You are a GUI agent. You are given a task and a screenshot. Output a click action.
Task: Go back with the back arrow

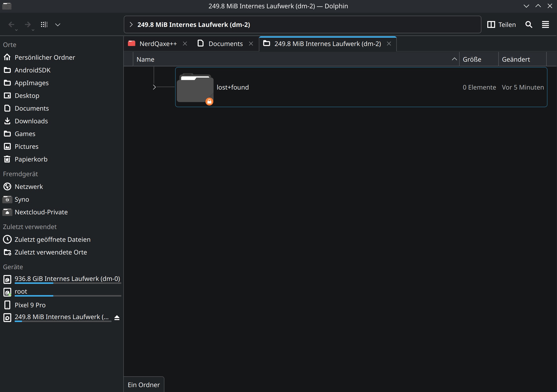(x=11, y=24)
